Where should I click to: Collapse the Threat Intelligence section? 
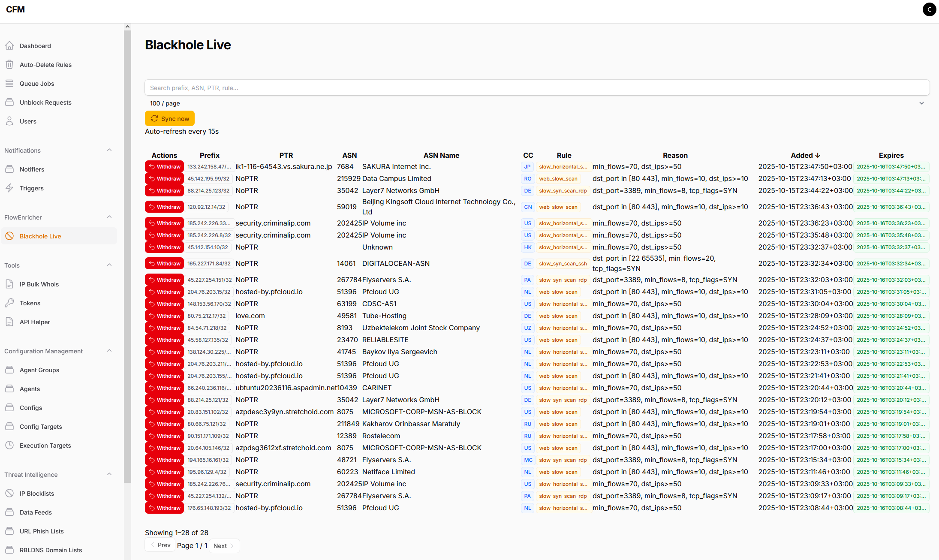click(109, 475)
